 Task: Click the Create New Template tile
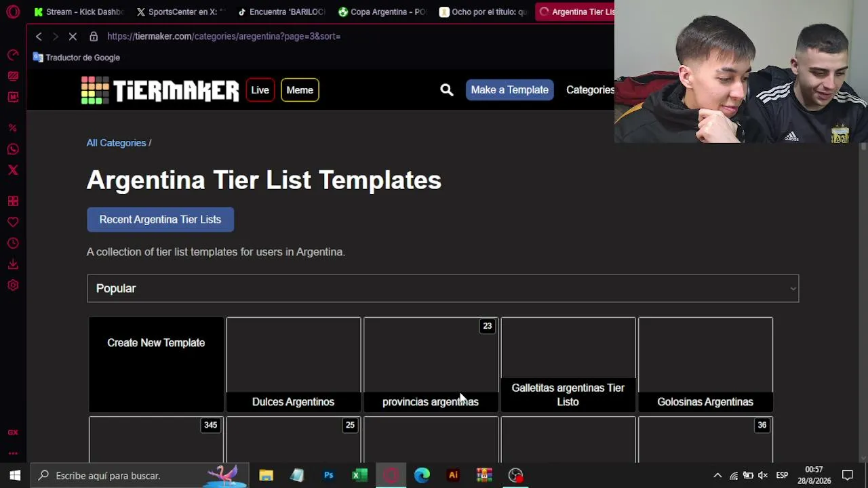click(x=156, y=365)
